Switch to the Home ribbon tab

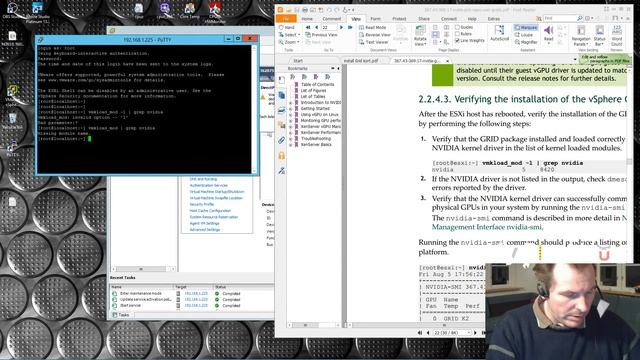307,19
